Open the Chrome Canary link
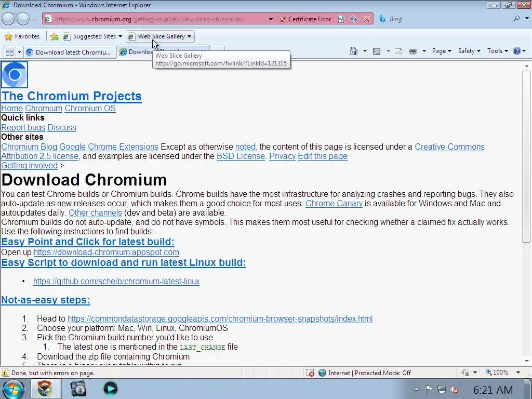 [x=334, y=203]
